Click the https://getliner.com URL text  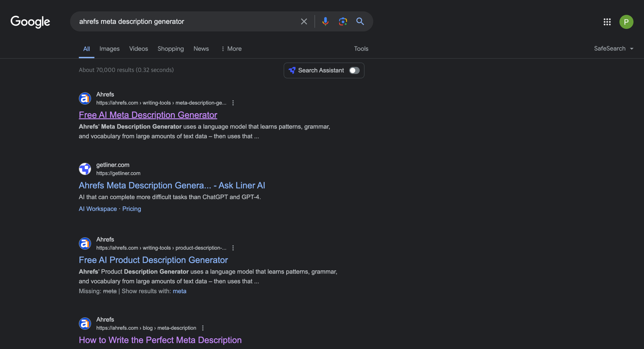[118, 173]
